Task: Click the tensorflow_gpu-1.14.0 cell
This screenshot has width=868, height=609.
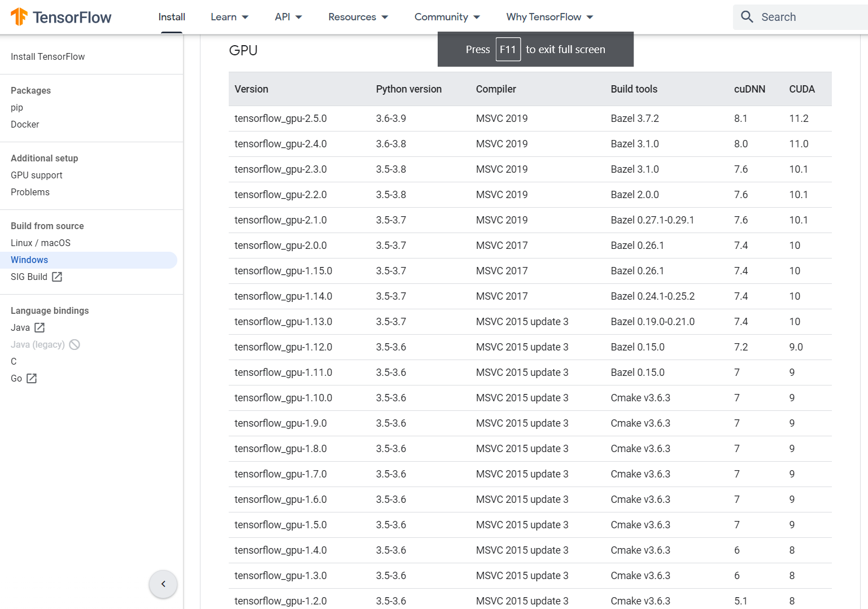Action: 283,296
